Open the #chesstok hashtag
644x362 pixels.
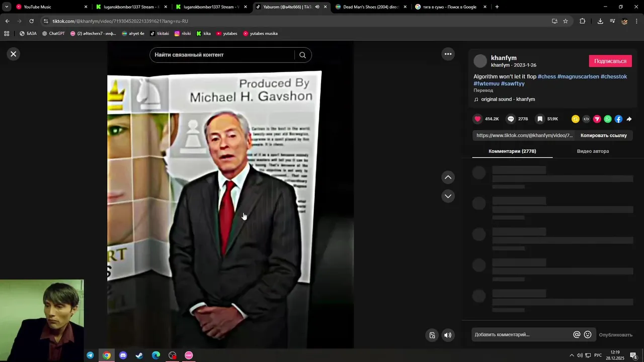coord(614,76)
